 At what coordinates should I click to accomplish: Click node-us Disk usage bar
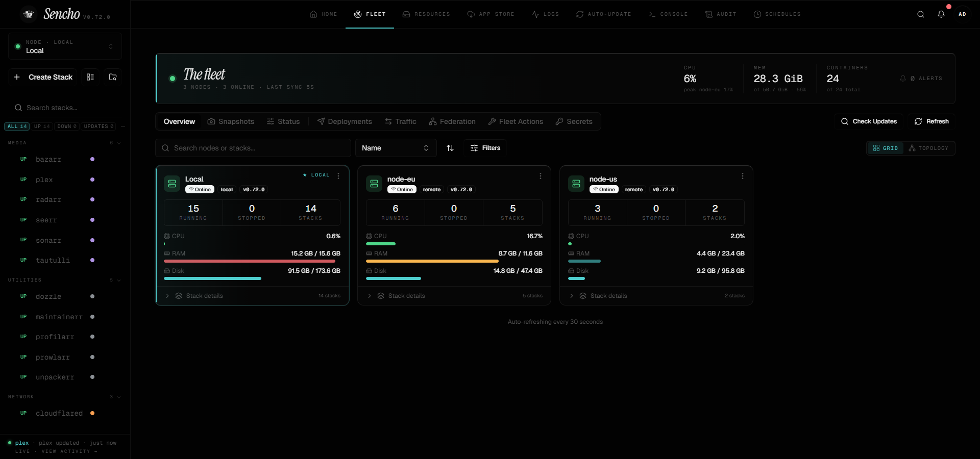656,278
